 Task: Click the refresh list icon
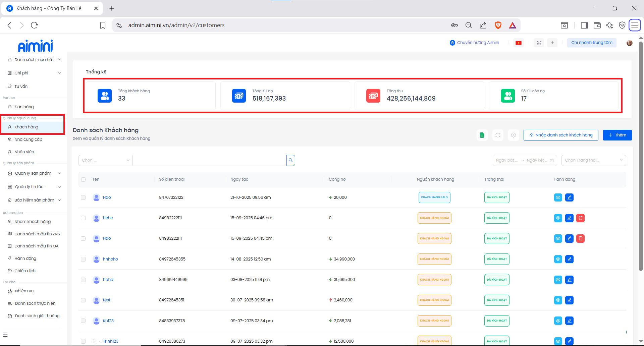click(498, 135)
